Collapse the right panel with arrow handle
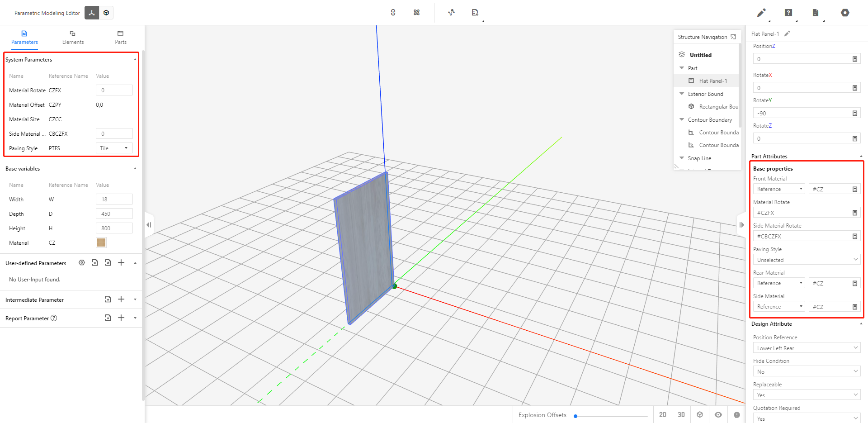Image resolution: width=868 pixels, height=423 pixels. tap(741, 225)
